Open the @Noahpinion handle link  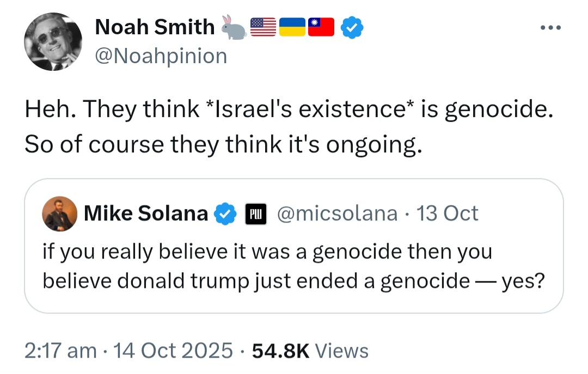click(161, 56)
